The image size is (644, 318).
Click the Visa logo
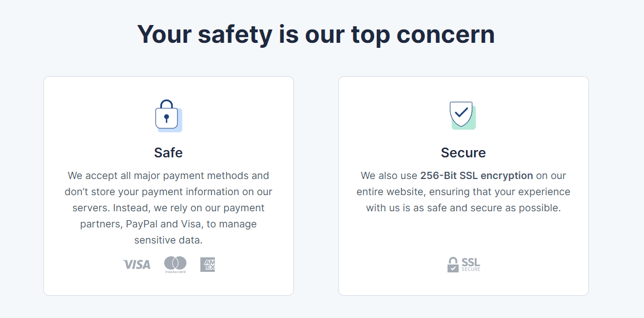pos(137,265)
